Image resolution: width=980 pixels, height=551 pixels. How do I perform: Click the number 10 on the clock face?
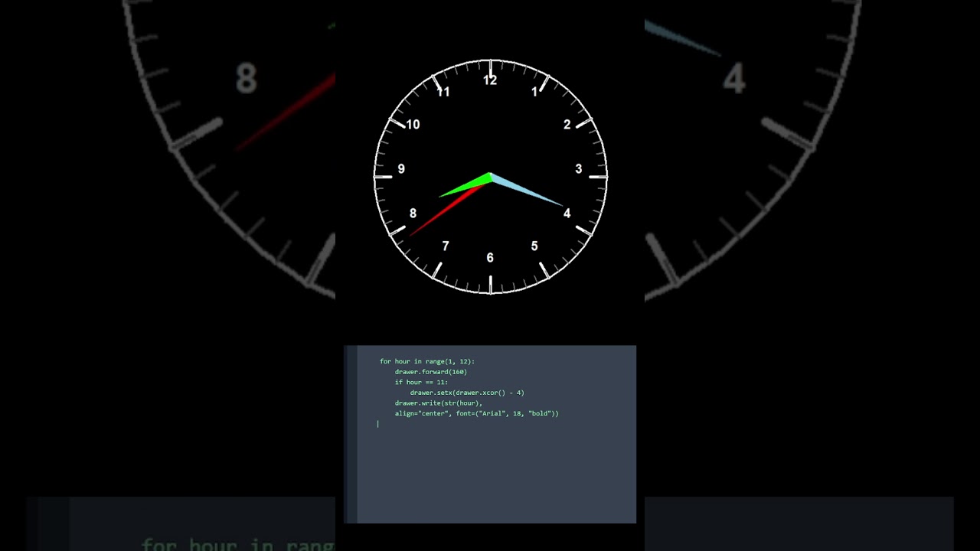click(x=413, y=125)
